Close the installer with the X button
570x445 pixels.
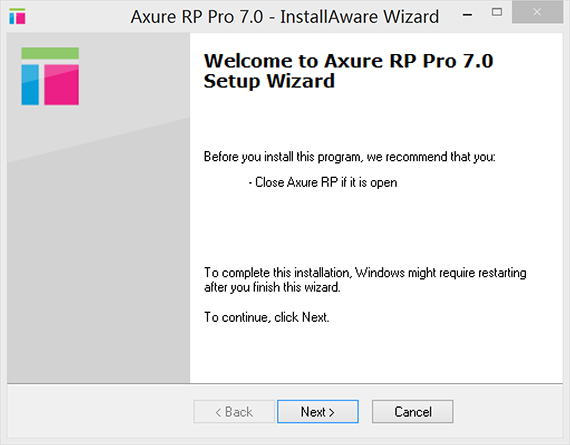pyautogui.click(x=537, y=12)
